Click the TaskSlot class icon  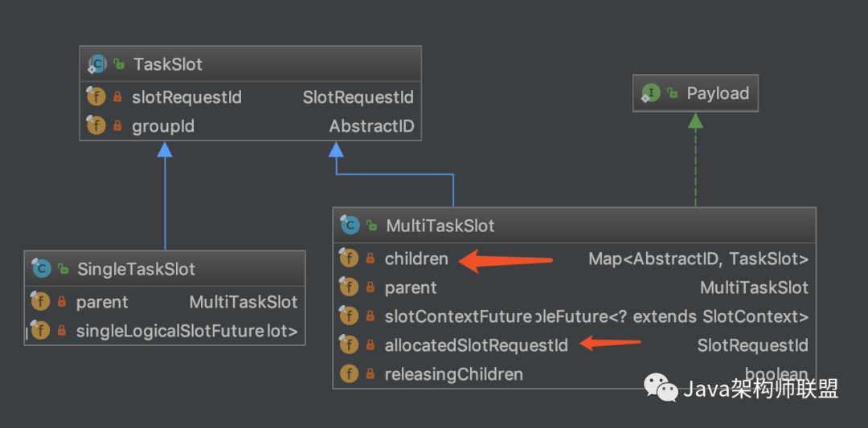click(x=98, y=63)
